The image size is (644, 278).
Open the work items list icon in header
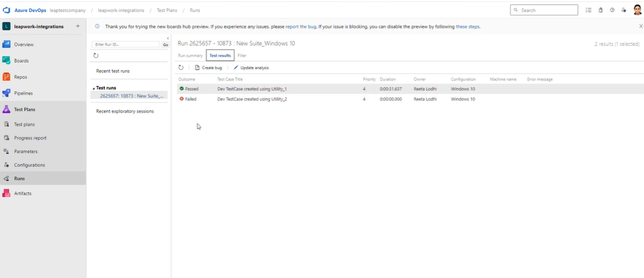[588, 10]
